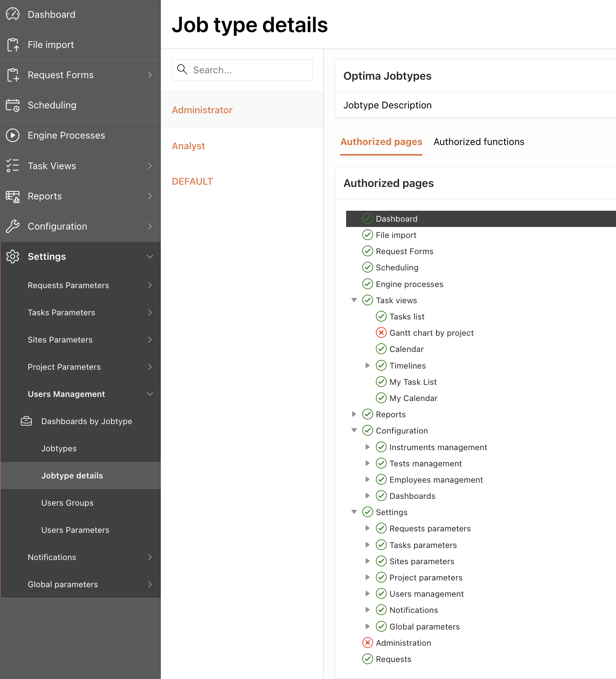
Task: Toggle the green check for File import page
Action: point(367,235)
